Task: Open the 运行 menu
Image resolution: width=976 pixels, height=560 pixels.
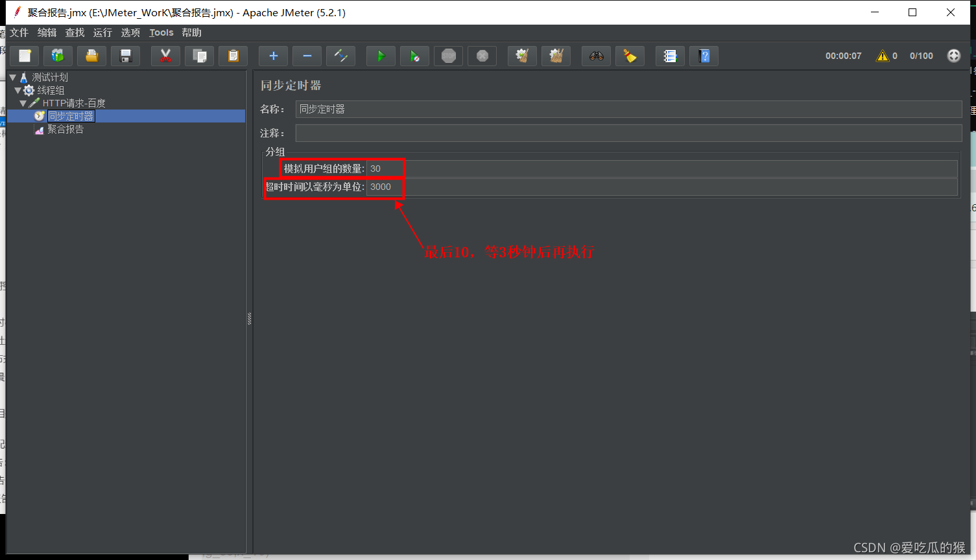Action: 102,32
